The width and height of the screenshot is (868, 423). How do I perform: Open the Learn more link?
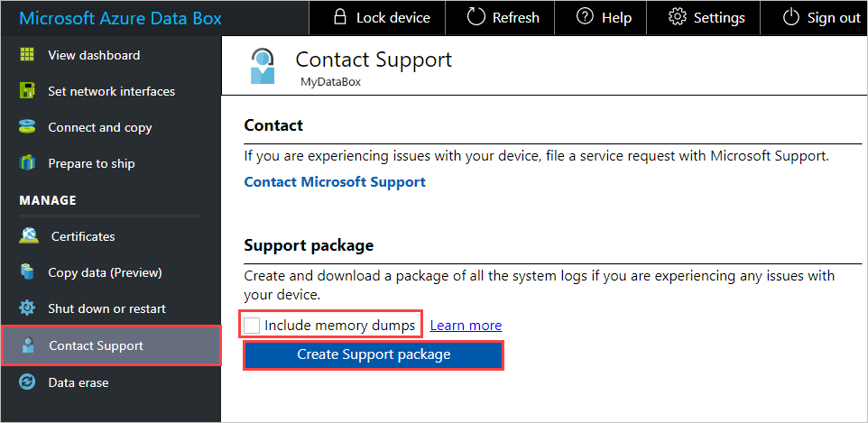coord(466,325)
